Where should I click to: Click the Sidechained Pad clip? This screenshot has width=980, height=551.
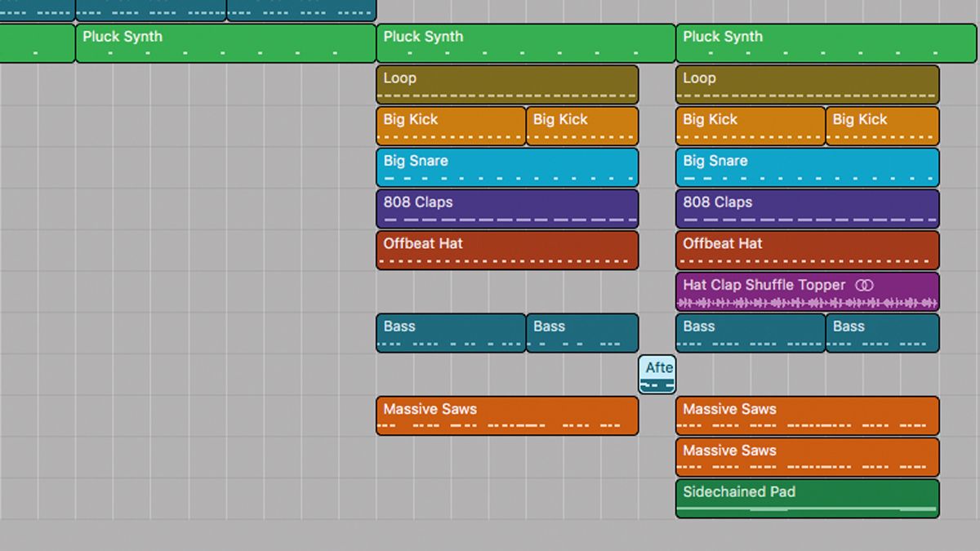[x=807, y=494]
